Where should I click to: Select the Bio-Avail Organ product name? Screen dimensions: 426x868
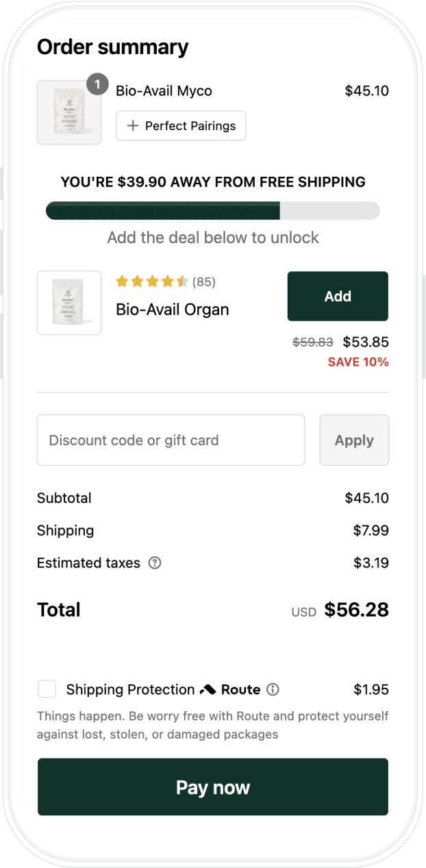pyautogui.click(x=172, y=309)
